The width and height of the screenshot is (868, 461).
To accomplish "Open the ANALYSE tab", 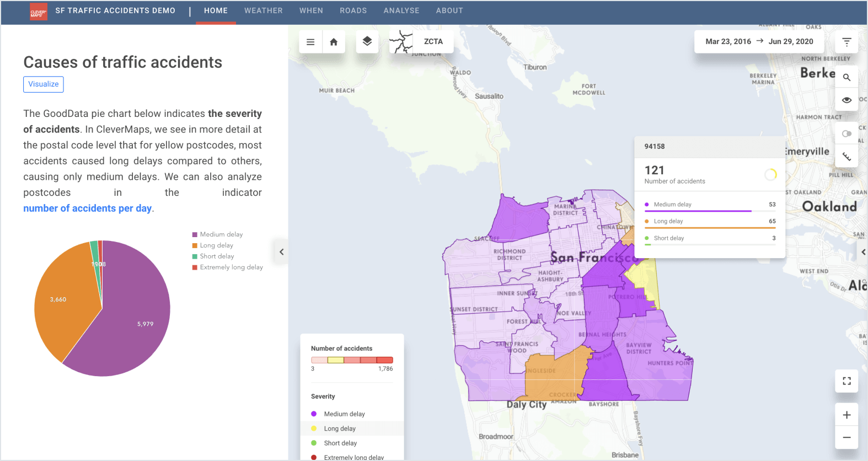I will tap(401, 10).
